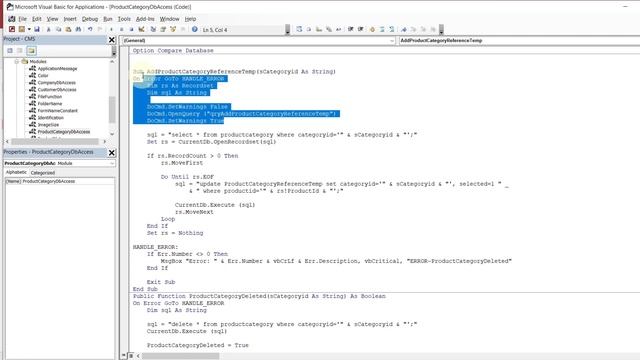Open the Run menu

(x=107, y=19)
